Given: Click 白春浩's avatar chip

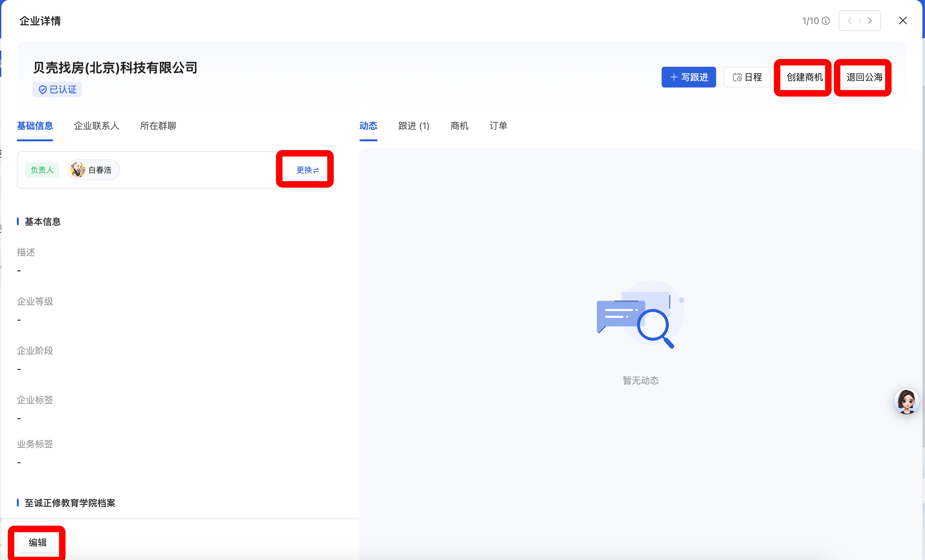Looking at the screenshot, I should tap(93, 170).
